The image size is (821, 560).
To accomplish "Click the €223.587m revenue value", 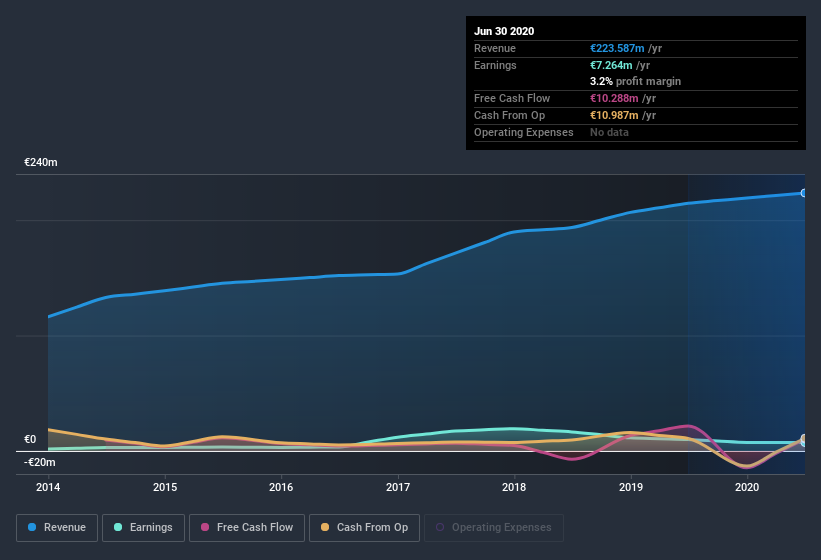I will tap(617, 48).
